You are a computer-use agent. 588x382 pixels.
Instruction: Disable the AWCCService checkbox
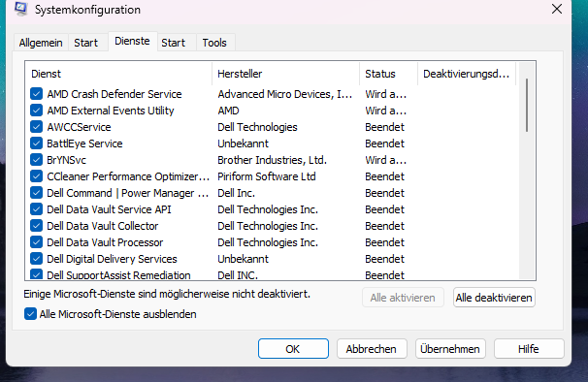pos(36,127)
